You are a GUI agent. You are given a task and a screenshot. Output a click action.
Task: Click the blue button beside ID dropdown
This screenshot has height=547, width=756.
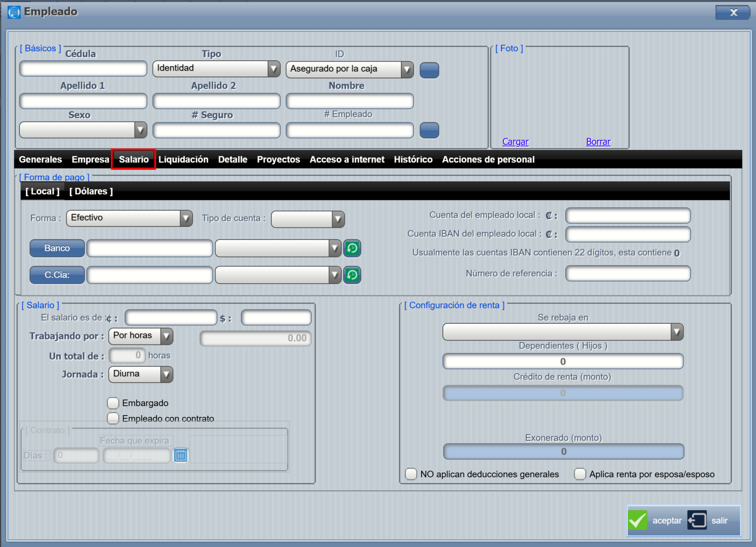click(429, 70)
